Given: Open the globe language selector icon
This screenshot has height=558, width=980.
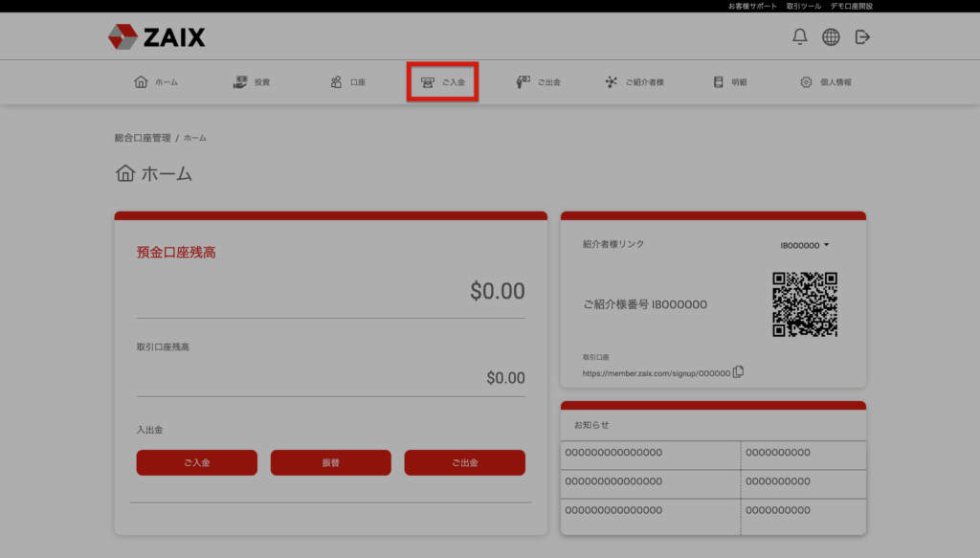Looking at the screenshot, I should 831,37.
